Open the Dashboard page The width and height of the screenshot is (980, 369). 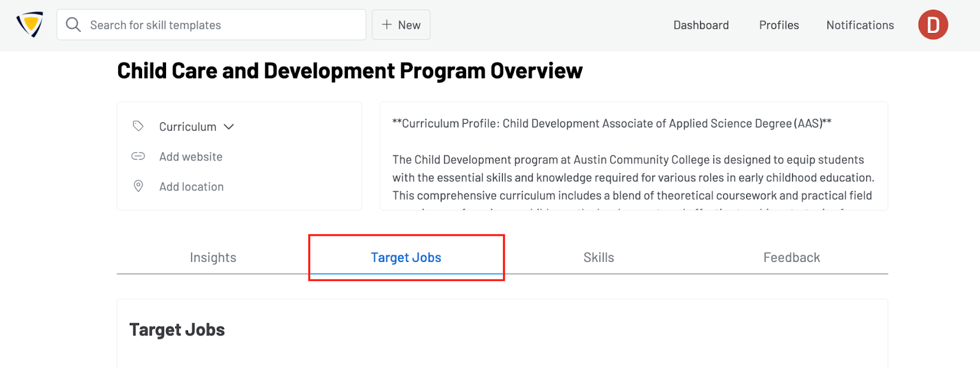pyautogui.click(x=701, y=25)
